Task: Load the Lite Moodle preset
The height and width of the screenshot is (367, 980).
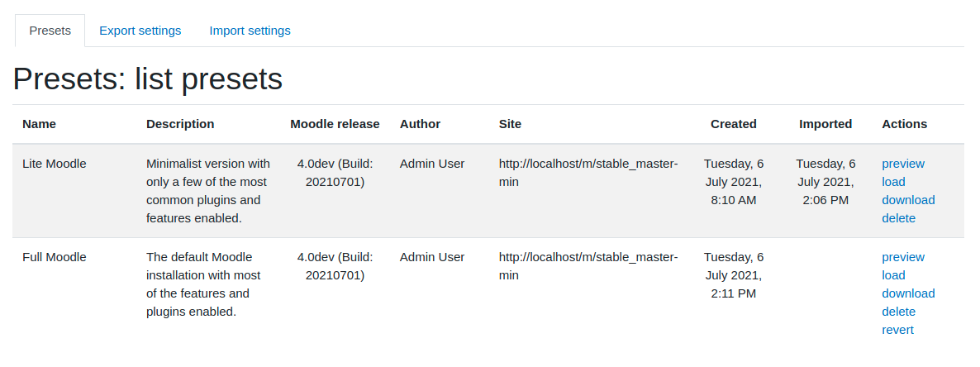Action: [x=894, y=182]
